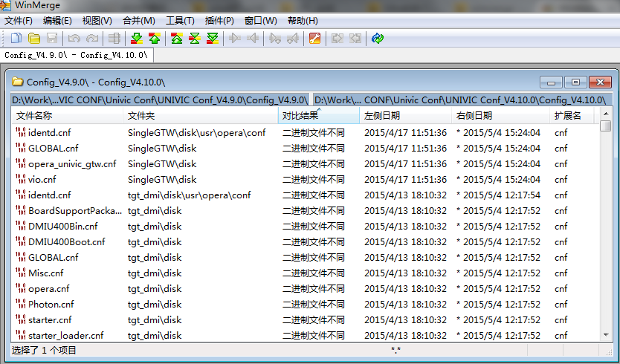The width and height of the screenshot is (620, 364).
Task: Go to first difference icon
Action: click(x=177, y=38)
